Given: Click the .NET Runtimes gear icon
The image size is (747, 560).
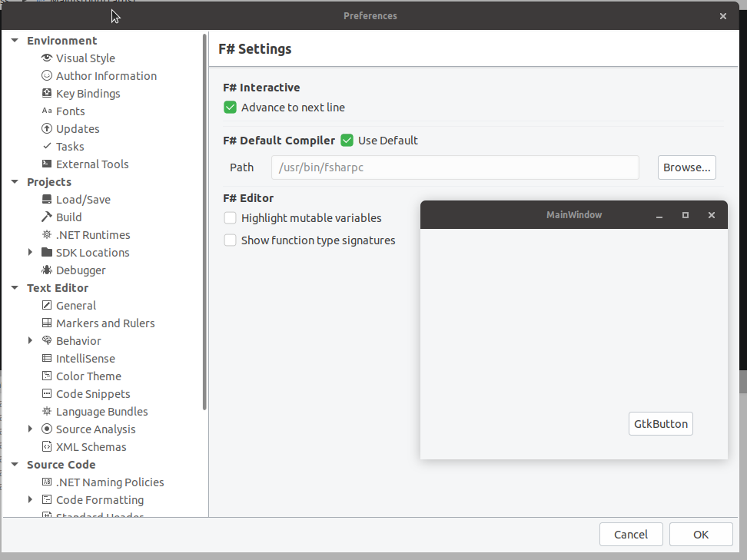Looking at the screenshot, I should 47,234.
